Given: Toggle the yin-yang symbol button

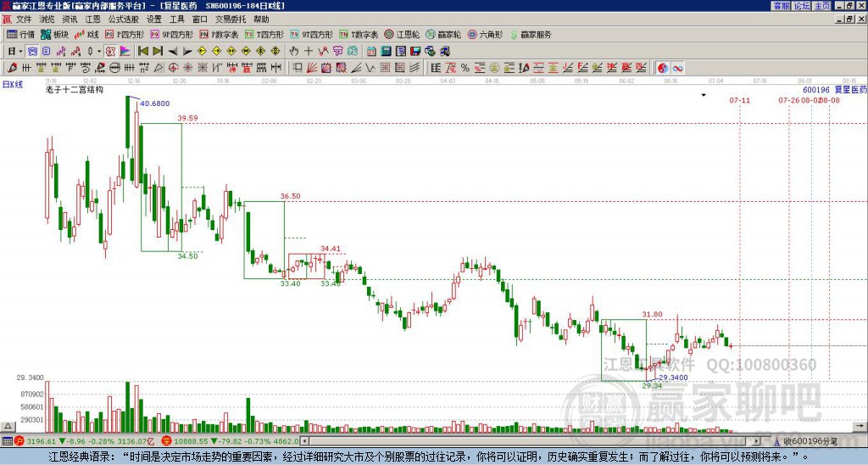Looking at the screenshot, I should (663, 68).
